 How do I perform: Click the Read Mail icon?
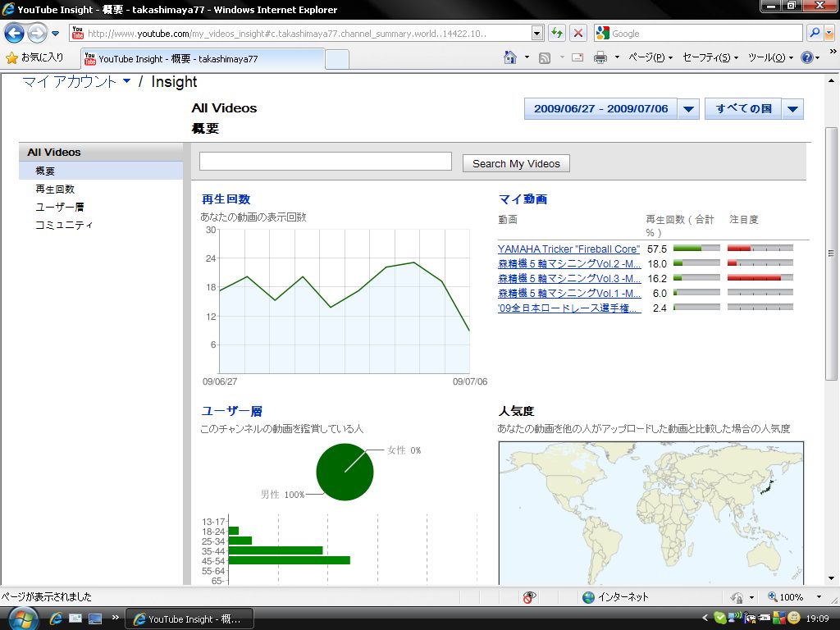coord(577,57)
